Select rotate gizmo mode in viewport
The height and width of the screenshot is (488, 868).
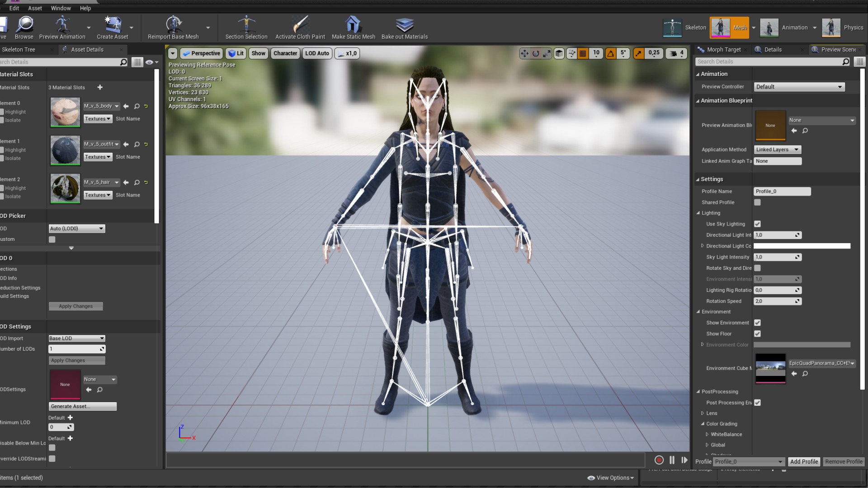click(536, 53)
